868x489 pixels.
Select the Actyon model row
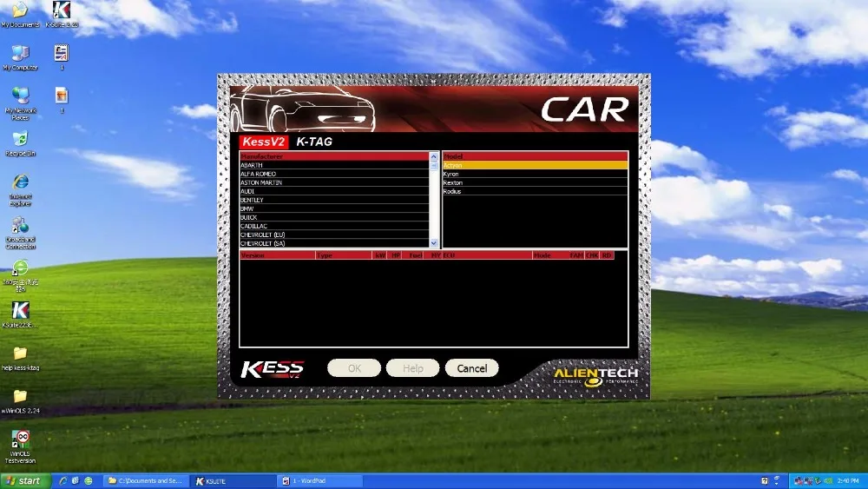536,165
